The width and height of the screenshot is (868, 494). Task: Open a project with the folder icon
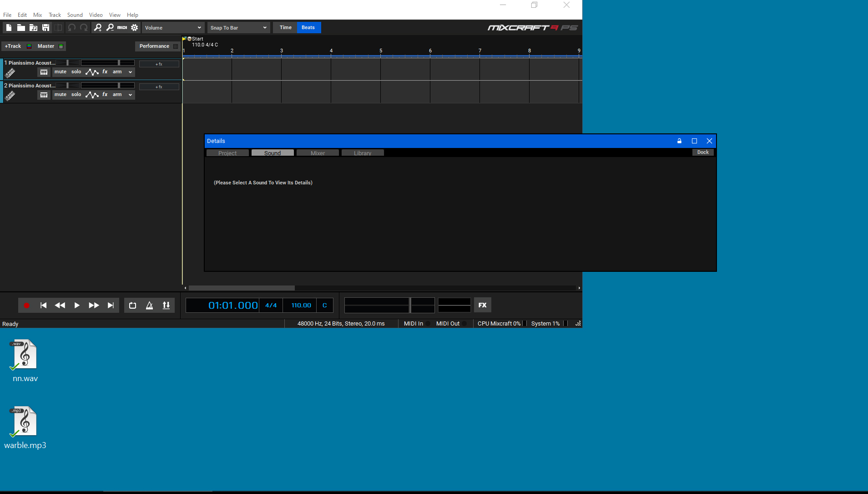click(x=21, y=28)
